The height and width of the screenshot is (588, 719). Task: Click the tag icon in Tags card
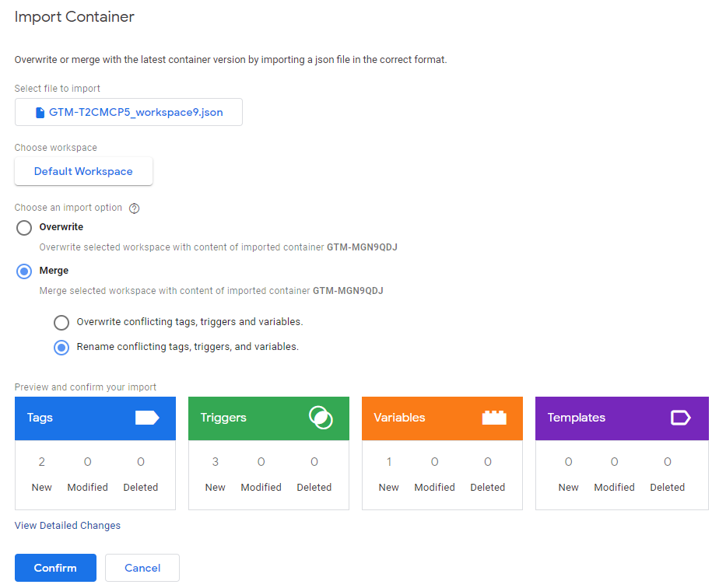pyautogui.click(x=146, y=418)
